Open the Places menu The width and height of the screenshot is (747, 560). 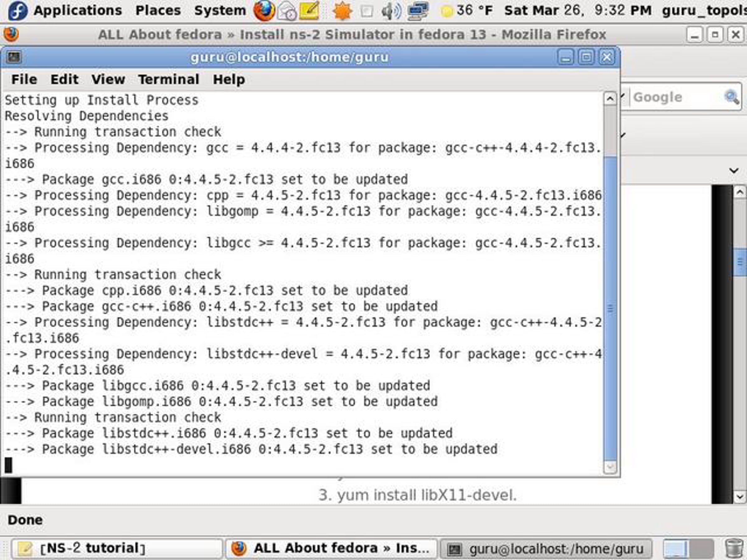tap(158, 11)
